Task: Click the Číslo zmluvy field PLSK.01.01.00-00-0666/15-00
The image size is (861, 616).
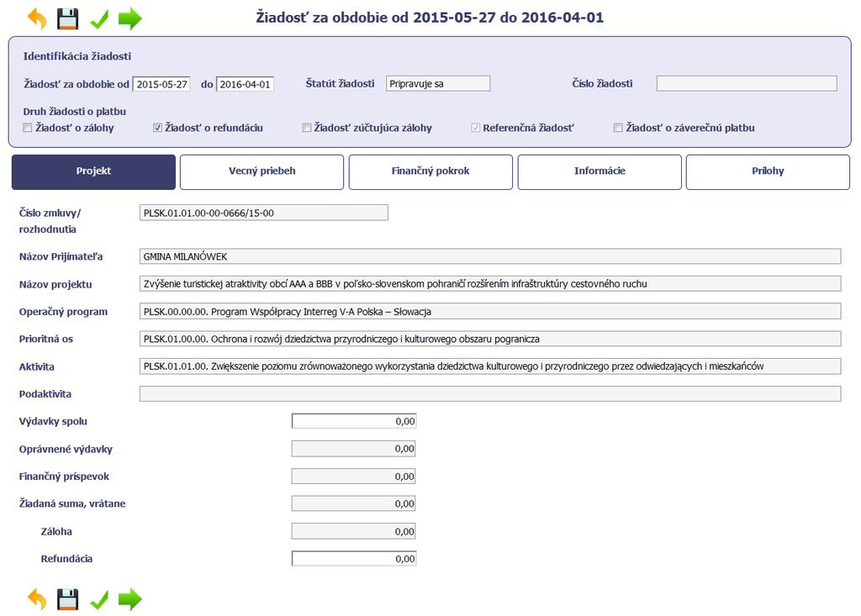Action: coord(263,213)
